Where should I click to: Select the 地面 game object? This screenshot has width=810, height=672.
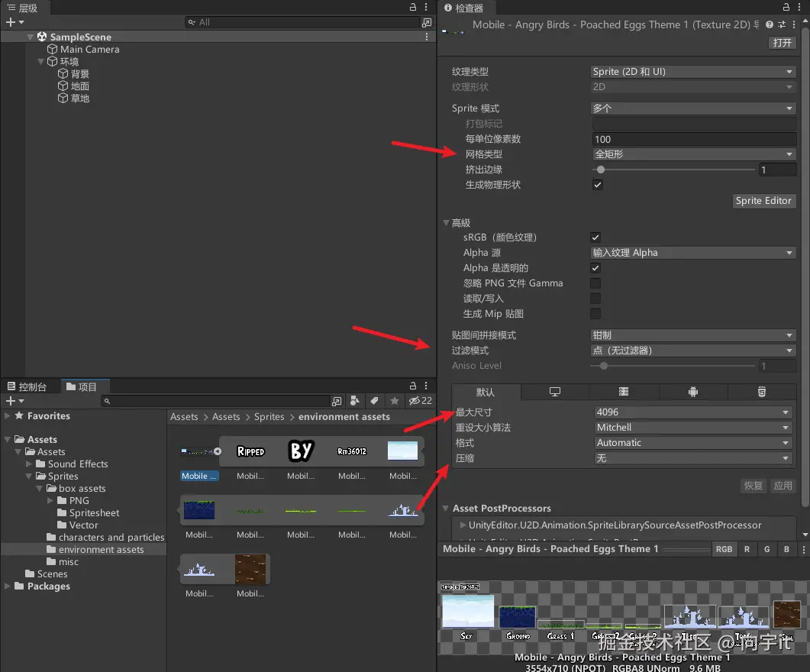pos(73,86)
